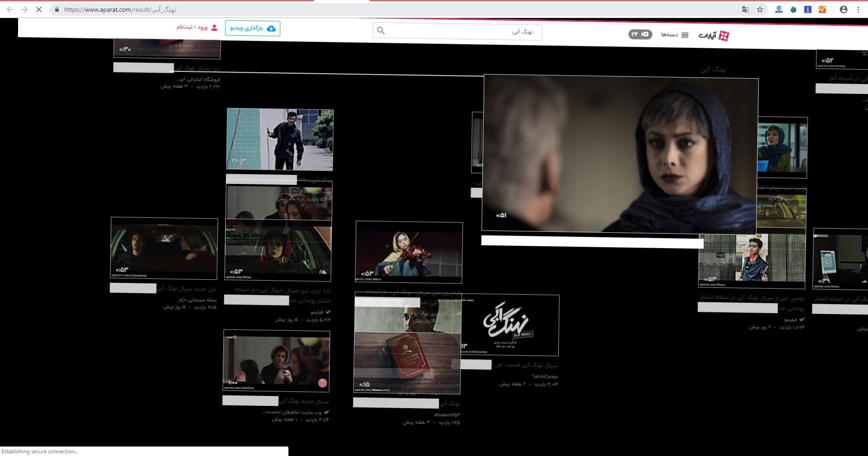The image size is (868, 456).
Task: Open the فروشگاه اینترنتی channel link
Action: click(x=198, y=79)
